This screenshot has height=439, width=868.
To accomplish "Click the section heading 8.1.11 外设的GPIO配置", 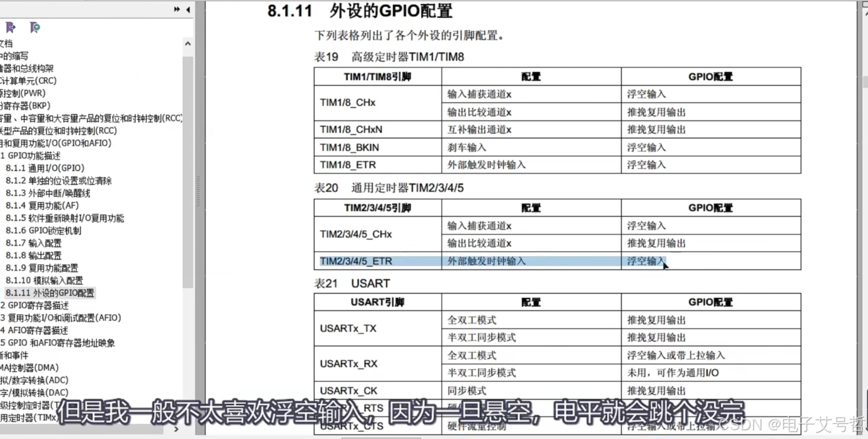I will (x=360, y=11).
